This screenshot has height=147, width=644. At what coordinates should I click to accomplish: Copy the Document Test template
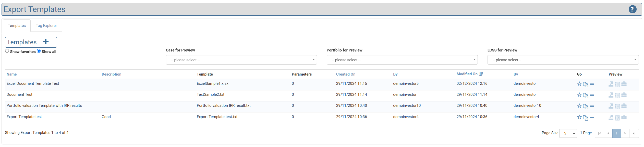pos(585,96)
